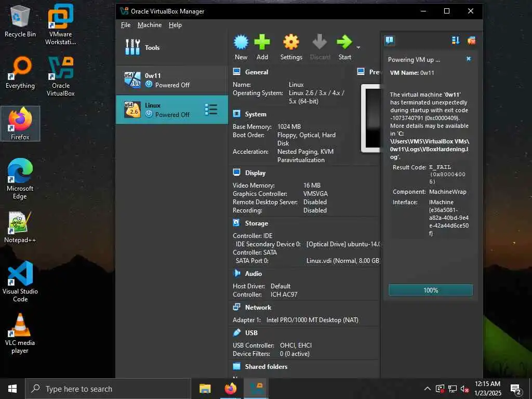Click the Storage disk icon
Viewport: 532px width, 399px height.
tap(236, 222)
